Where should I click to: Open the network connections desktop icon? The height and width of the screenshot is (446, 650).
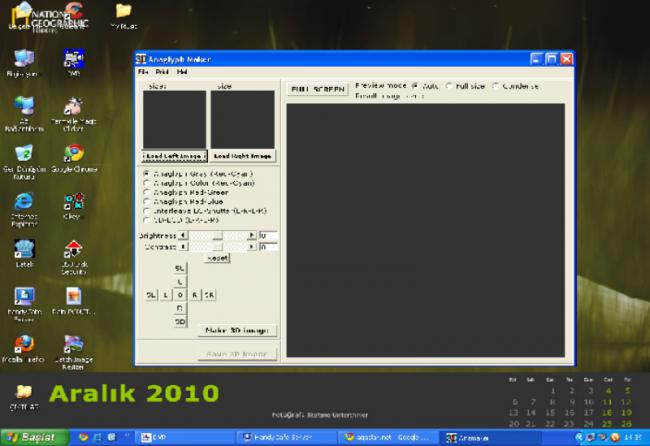coord(24,106)
